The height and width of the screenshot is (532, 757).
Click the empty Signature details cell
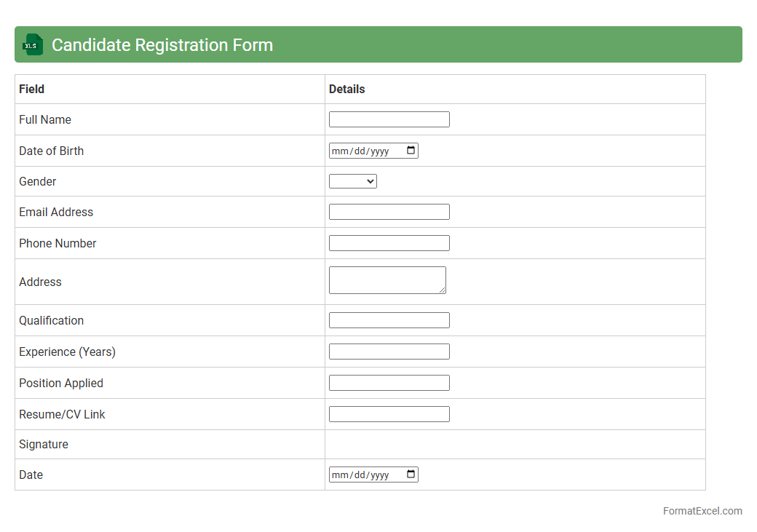point(515,444)
